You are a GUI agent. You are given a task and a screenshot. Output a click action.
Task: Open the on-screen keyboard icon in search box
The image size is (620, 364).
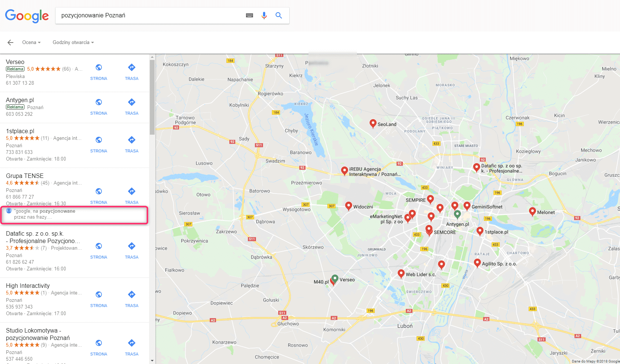coord(250,16)
